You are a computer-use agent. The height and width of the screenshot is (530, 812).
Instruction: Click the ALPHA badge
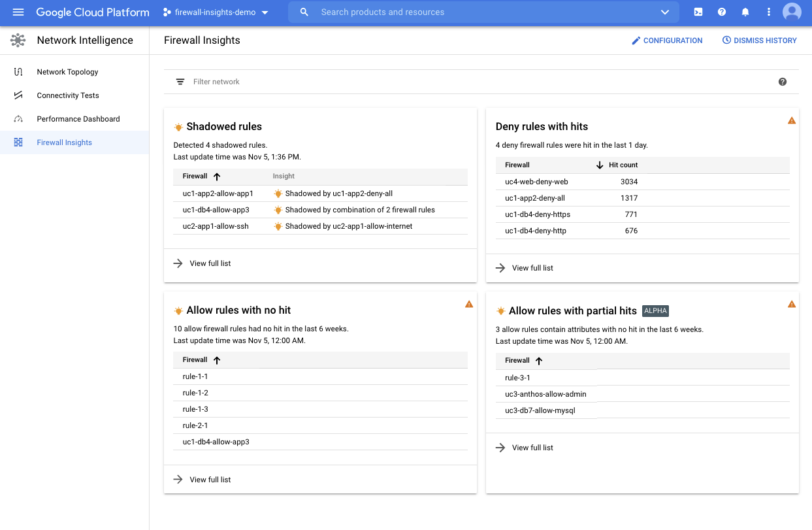point(655,311)
